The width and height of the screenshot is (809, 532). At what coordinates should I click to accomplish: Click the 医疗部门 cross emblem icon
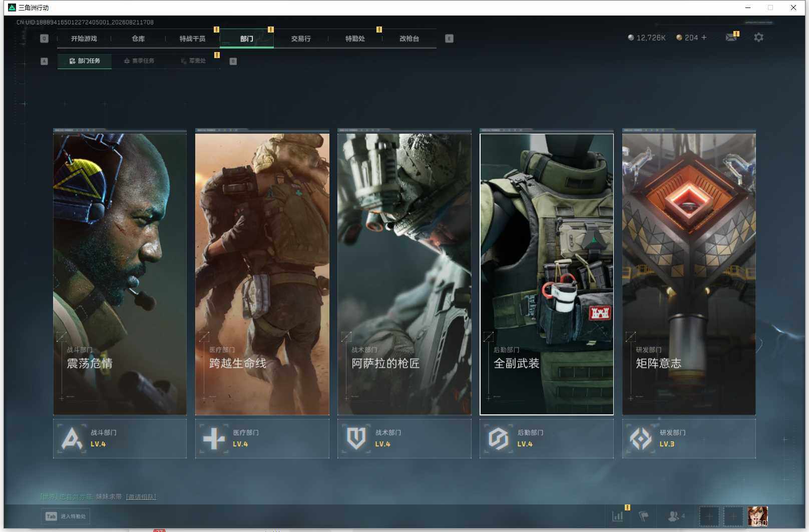click(x=214, y=438)
